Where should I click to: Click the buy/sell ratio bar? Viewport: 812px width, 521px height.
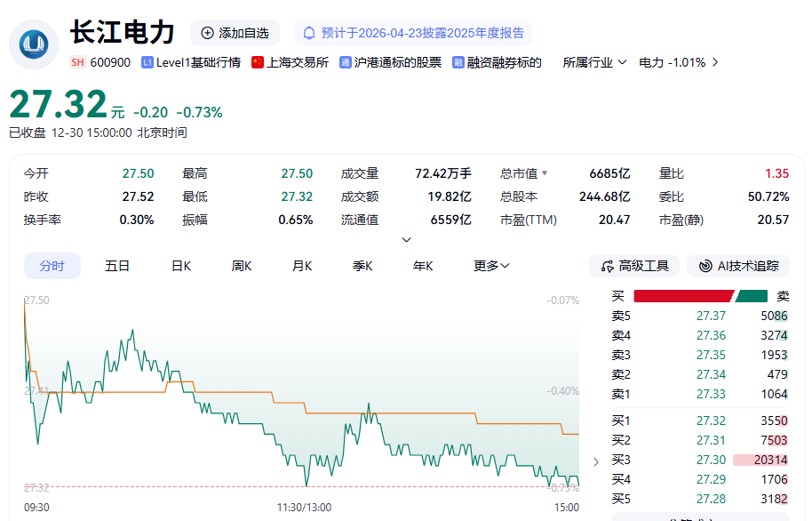click(700, 296)
